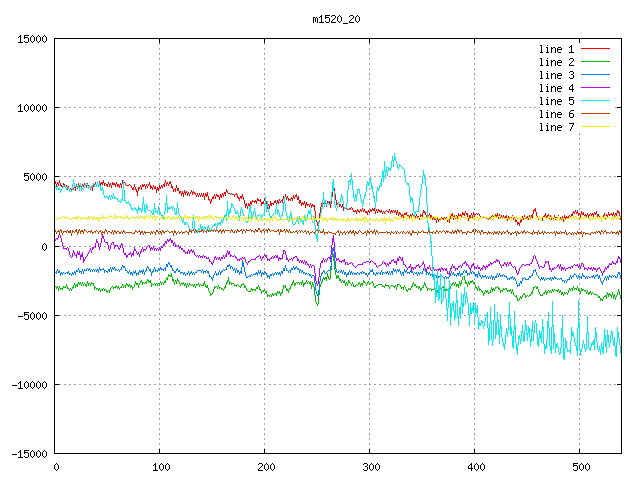
Task: Click the cyan line sample in legend
Action: (596, 101)
